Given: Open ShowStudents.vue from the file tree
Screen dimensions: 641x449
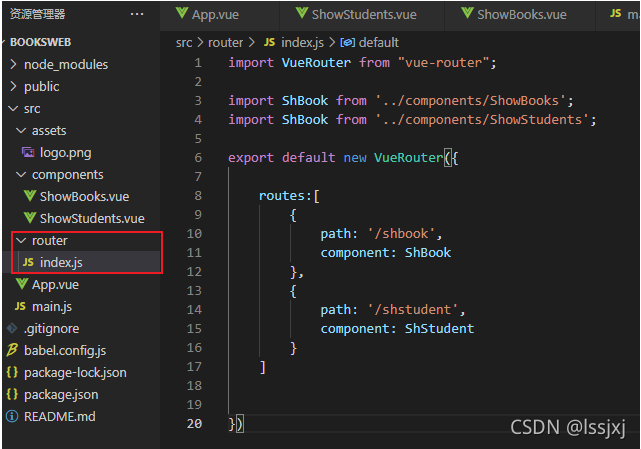Looking at the screenshot, I should [x=92, y=218].
